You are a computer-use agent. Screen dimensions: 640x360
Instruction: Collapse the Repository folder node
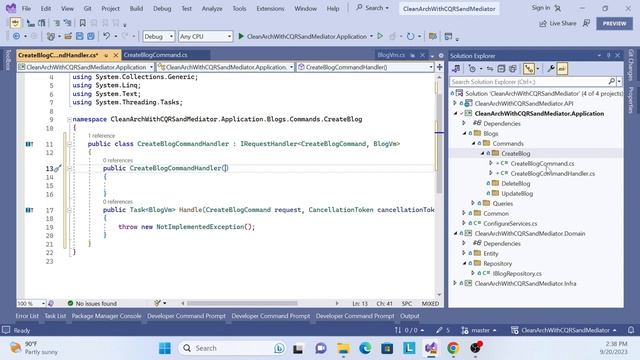pyautogui.click(x=464, y=263)
